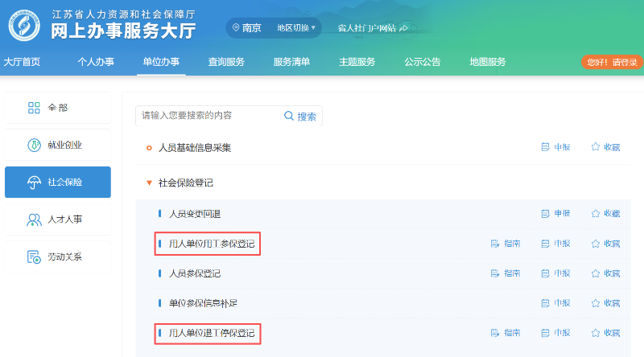Viewport: 644px width, 357px height.
Task: Click the 劳动关系 sidebar icon
Action: [x=34, y=257]
